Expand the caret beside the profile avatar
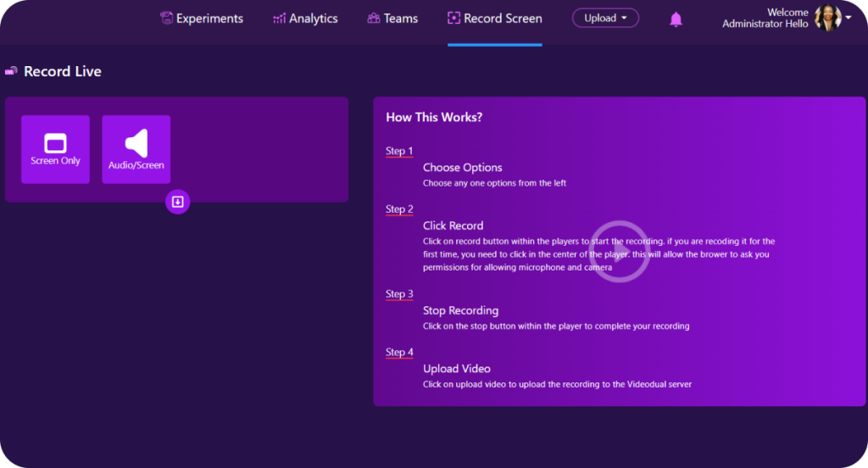Viewport: 868px width, 468px height. point(849,17)
